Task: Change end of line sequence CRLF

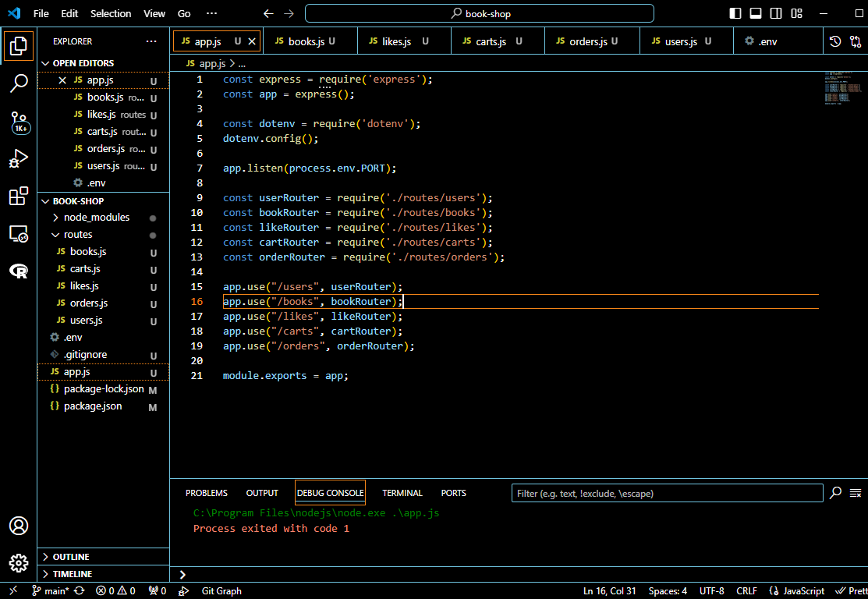Action: 746,590
